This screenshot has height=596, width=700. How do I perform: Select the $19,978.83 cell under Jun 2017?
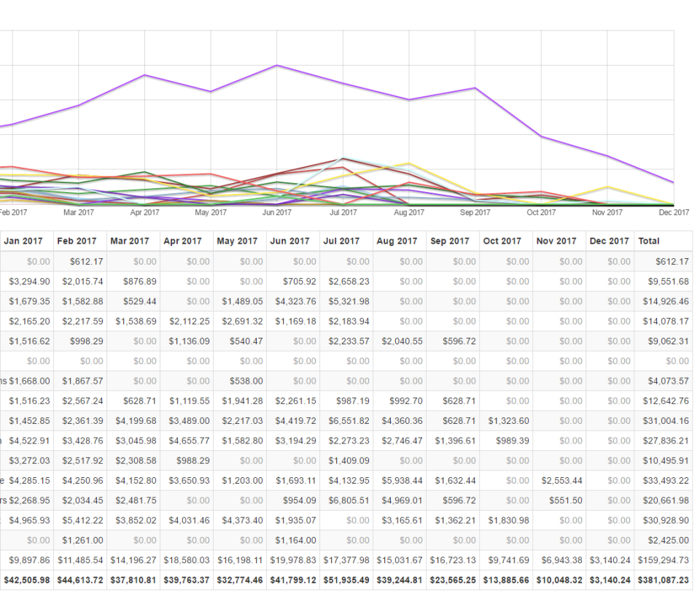point(292,560)
